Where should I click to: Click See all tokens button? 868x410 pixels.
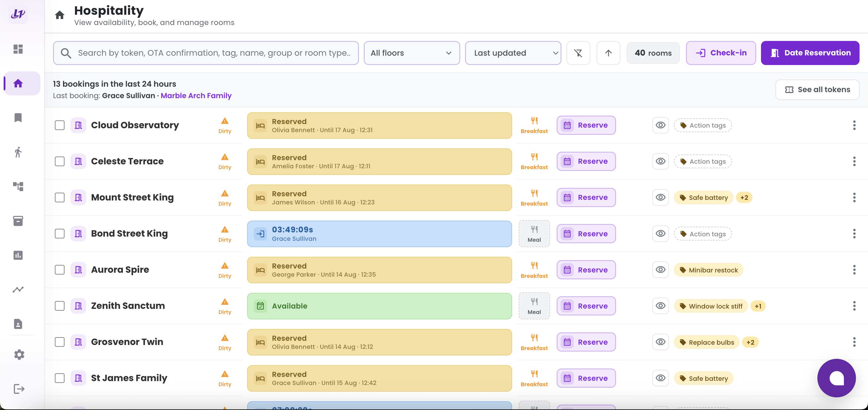click(x=817, y=89)
